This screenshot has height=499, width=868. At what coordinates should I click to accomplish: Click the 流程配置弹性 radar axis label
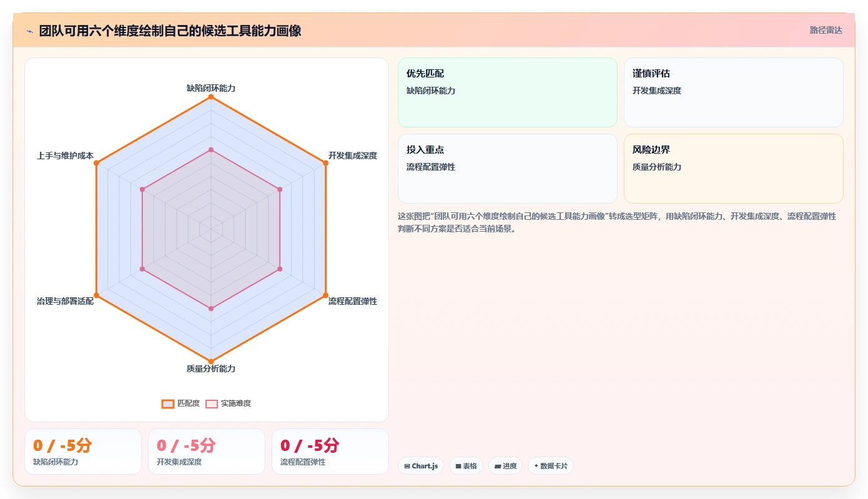(353, 301)
